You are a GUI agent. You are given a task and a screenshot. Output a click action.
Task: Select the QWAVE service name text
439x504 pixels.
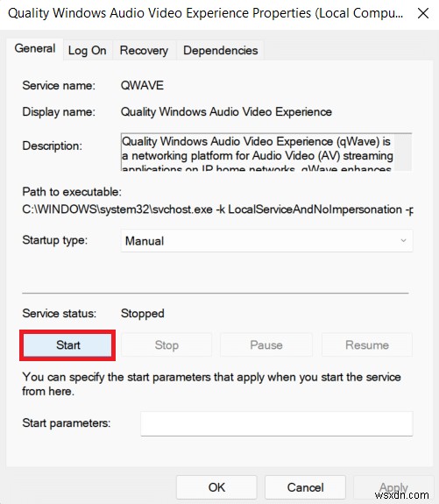(142, 86)
